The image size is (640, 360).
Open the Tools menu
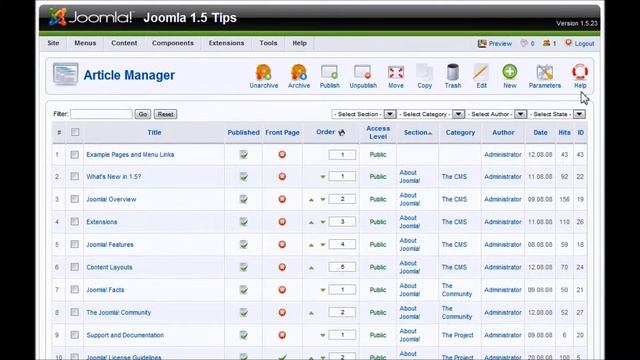pos(268,43)
